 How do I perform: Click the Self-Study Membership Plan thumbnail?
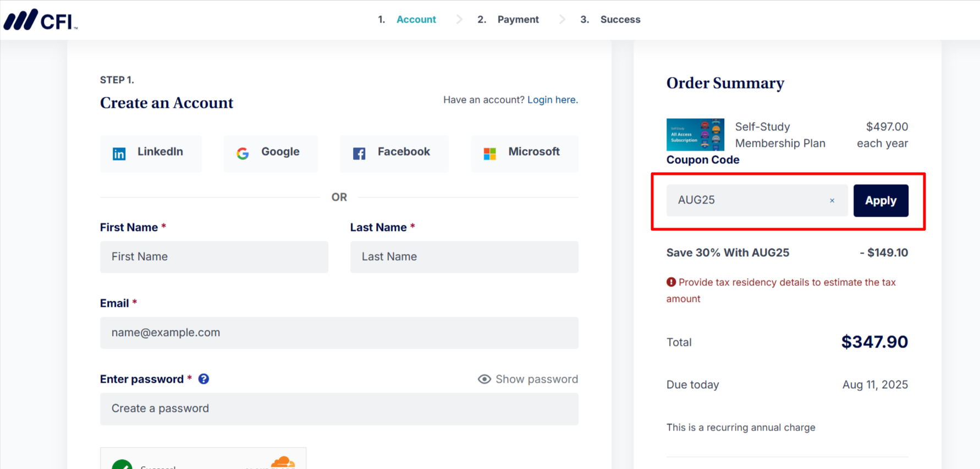point(695,135)
